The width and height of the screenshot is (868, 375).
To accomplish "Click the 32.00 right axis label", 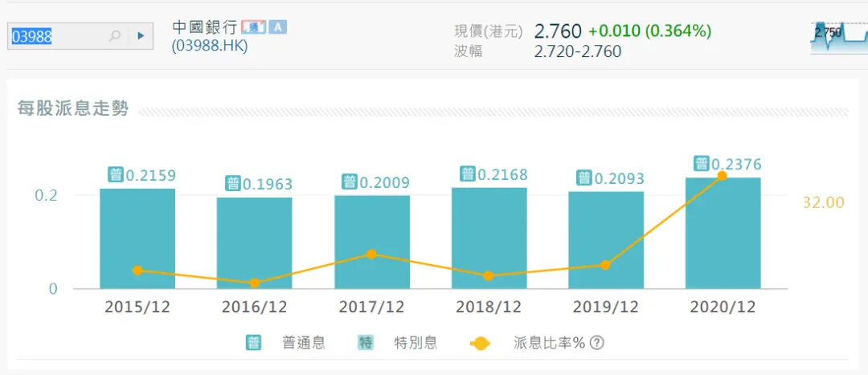I will click(824, 203).
